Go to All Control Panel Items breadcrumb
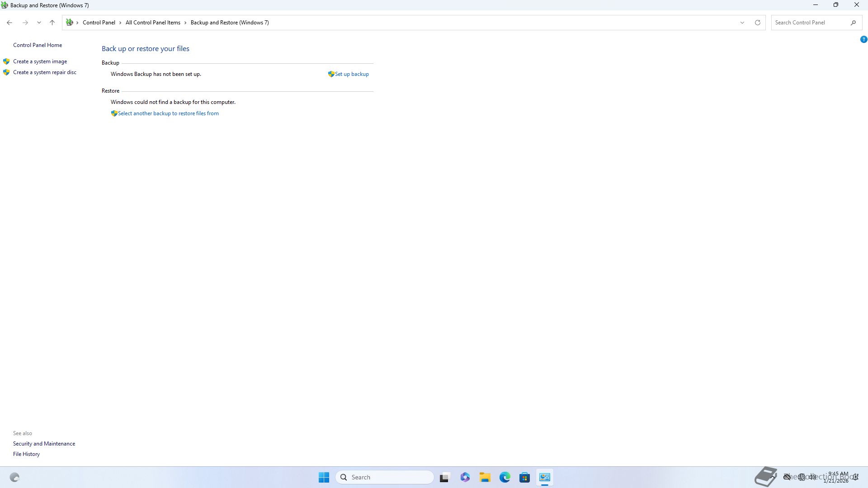The height and width of the screenshot is (488, 868). coord(153,23)
